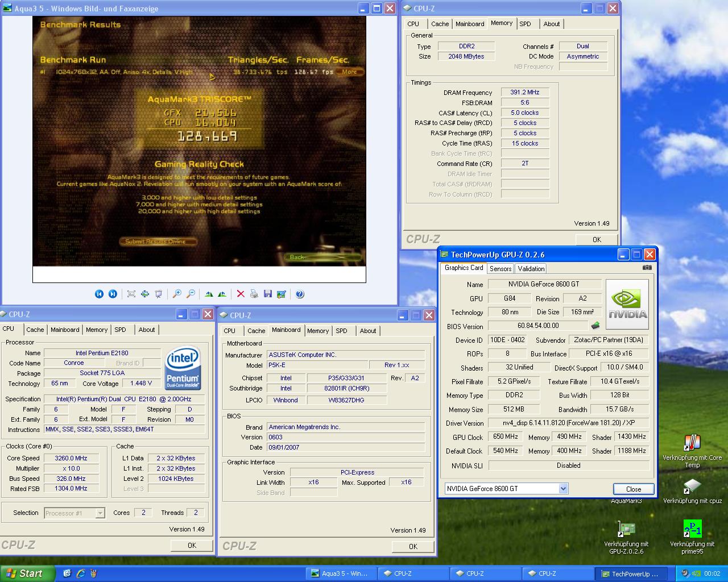
Task: Click the FSB:DRAM ratio 5:6 value
Action: (x=525, y=102)
